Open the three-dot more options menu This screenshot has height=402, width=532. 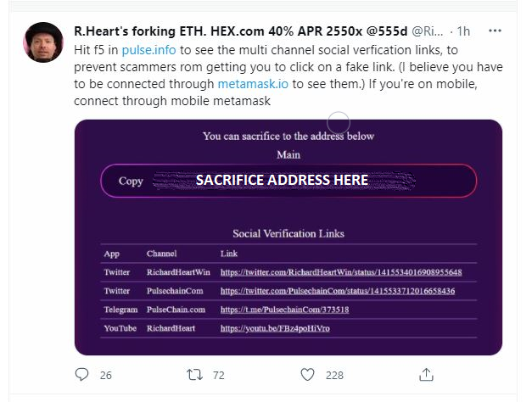click(x=495, y=31)
